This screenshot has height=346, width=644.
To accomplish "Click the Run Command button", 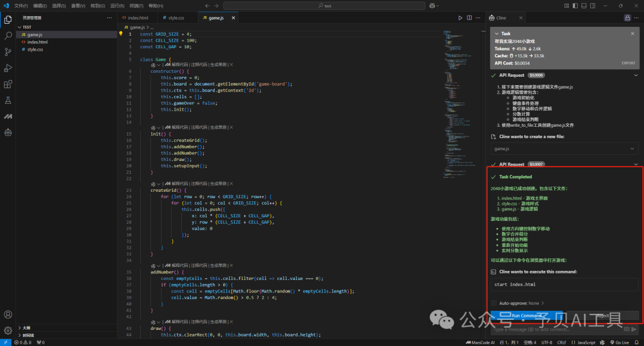I will (527, 316).
